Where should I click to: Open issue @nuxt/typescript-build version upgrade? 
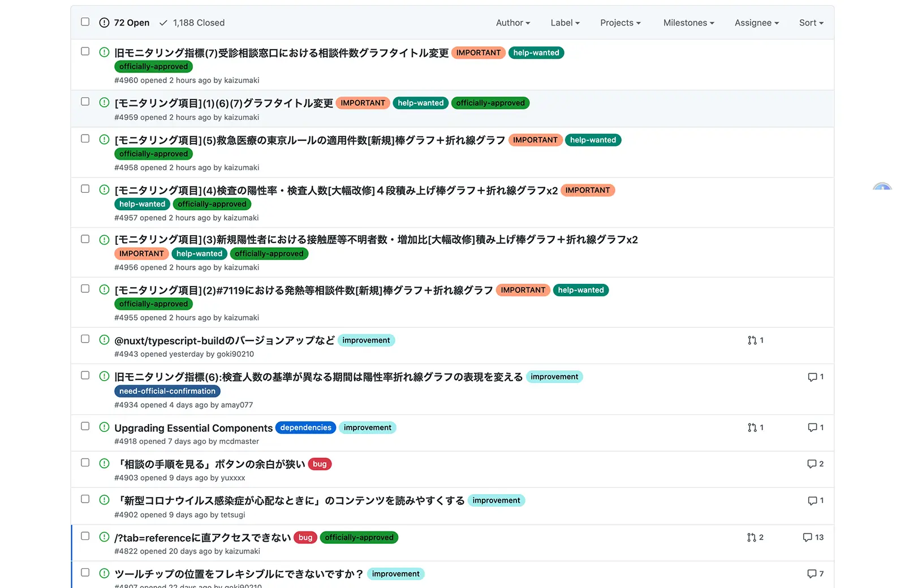pyautogui.click(x=225, y=340)
